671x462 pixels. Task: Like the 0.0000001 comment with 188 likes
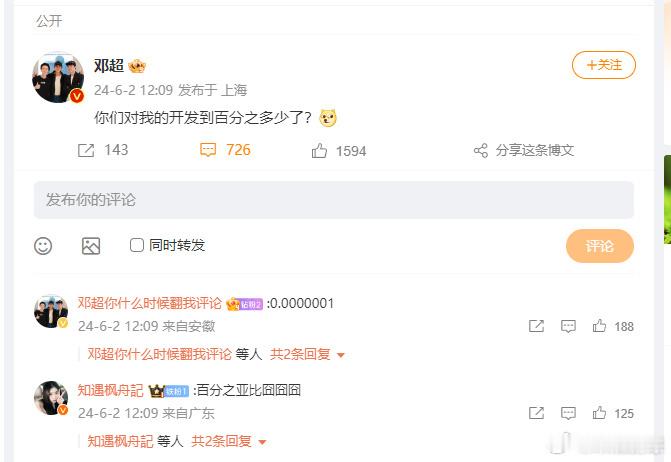click(x=599, y=326)
